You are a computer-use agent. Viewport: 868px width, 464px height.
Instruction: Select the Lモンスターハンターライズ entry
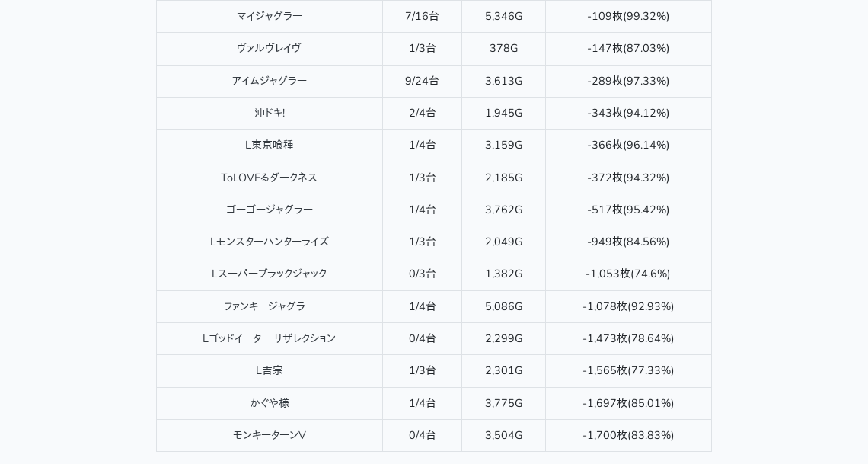click(x=269, y=242)
